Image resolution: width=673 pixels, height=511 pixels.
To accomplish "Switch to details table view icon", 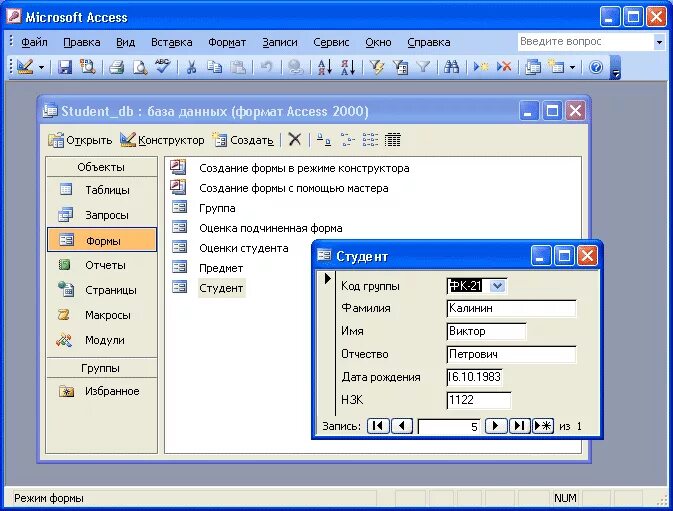I will click(x=393, y=139).
